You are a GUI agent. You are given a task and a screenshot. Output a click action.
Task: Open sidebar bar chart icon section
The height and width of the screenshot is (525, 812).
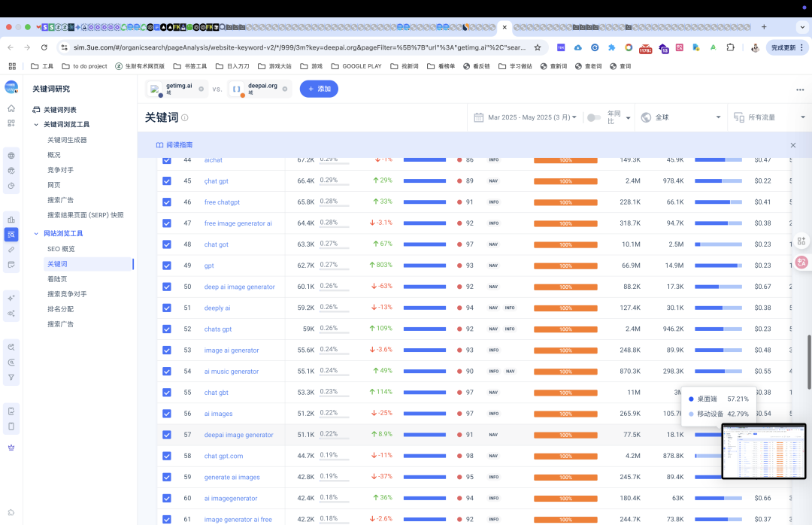tap(11, 220)
